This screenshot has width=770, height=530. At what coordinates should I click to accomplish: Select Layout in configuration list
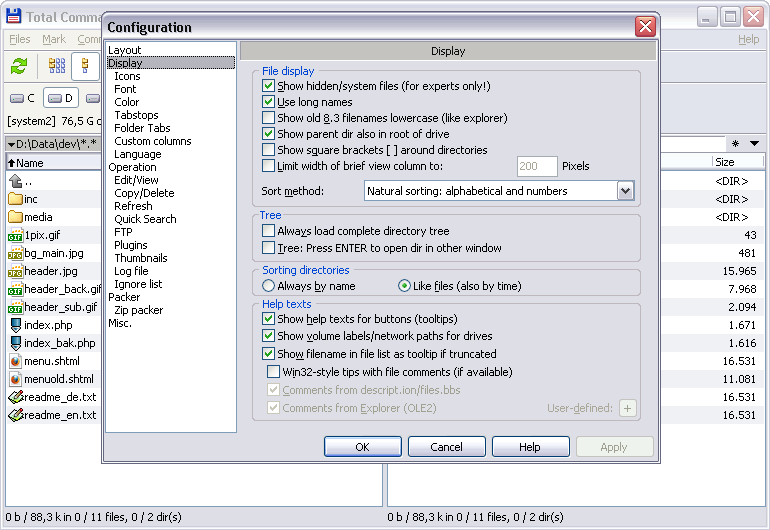(x=124, y=50)
